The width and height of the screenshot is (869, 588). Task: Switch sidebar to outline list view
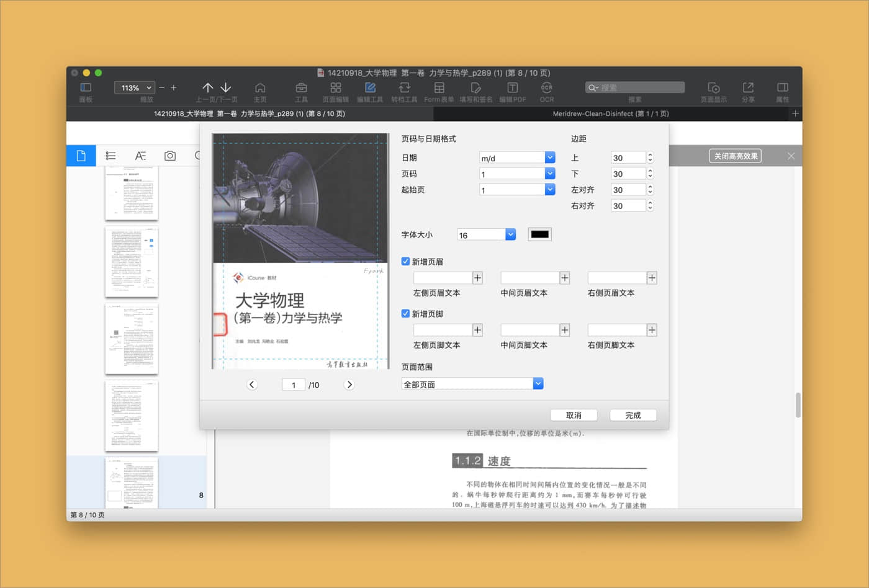(x=110, y=156)
